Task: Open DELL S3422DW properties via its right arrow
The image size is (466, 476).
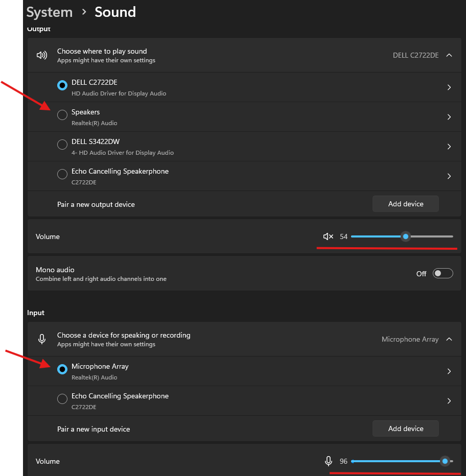Action: [x=449, y=146]
